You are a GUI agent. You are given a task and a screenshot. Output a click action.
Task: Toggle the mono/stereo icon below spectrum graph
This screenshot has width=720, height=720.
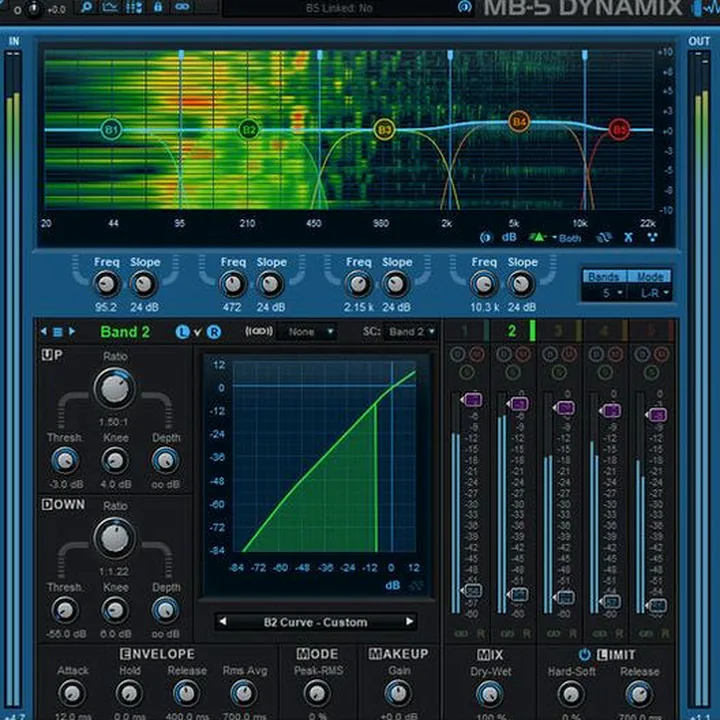point(486,237)
